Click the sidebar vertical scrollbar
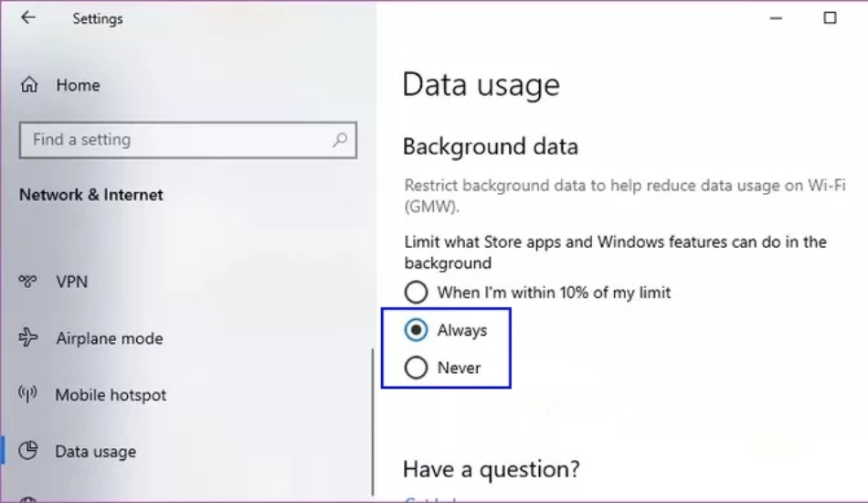 coord(373,423)
